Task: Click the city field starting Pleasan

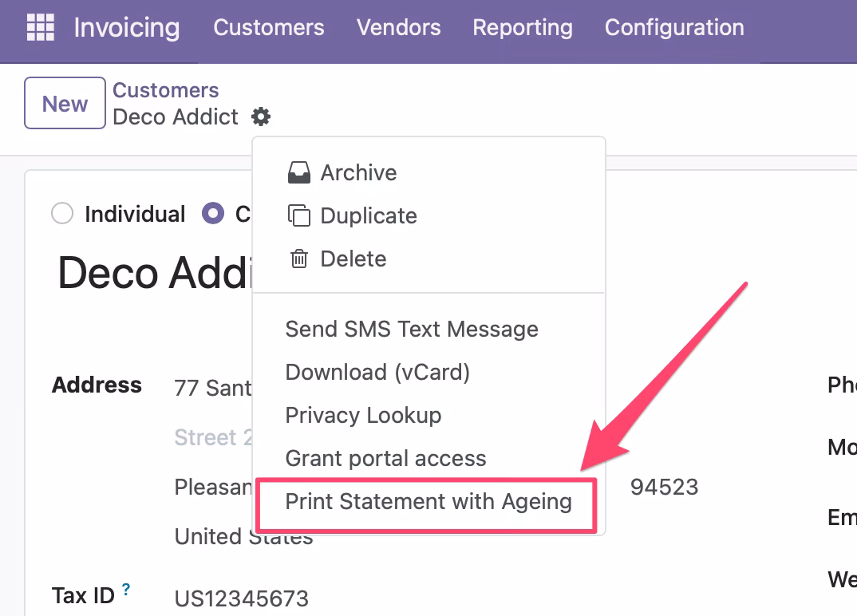Action: (213, 487)
